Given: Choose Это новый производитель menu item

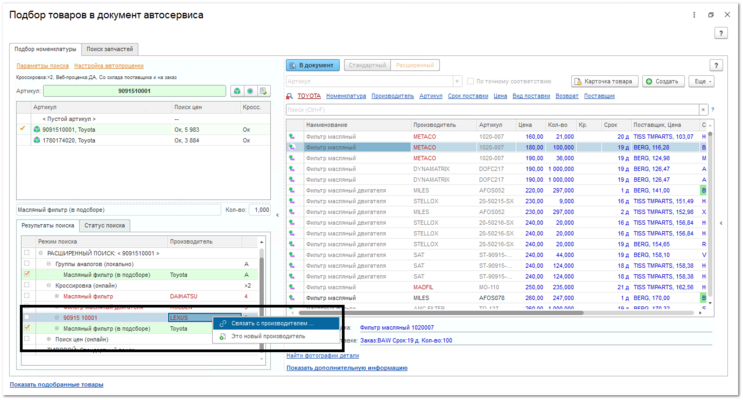Looking at the screenshot, I should [x=277, y=336].
